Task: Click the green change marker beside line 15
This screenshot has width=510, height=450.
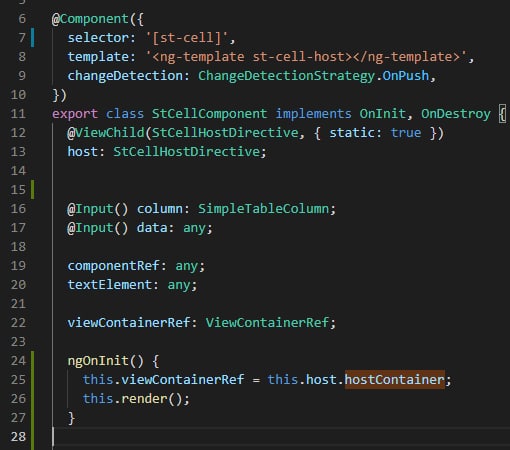Action: coord(32,190)
